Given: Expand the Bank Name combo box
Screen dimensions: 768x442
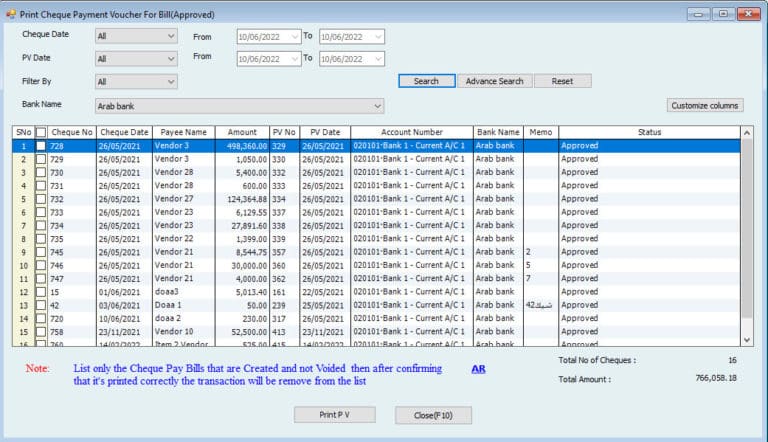Looking at the screenshot, I should pyautogui.click(x=376, y=105).
